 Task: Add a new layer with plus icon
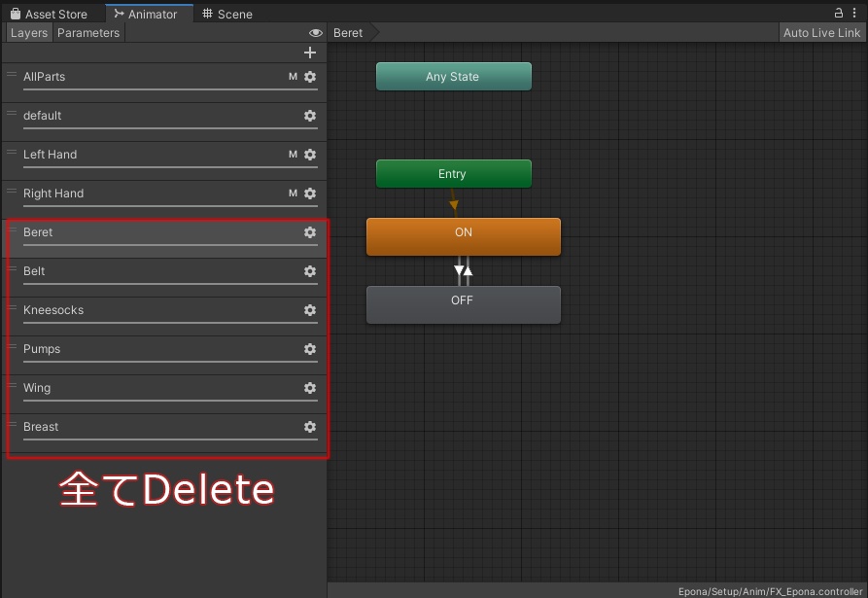pyautogui.click(x=310, y=53)
